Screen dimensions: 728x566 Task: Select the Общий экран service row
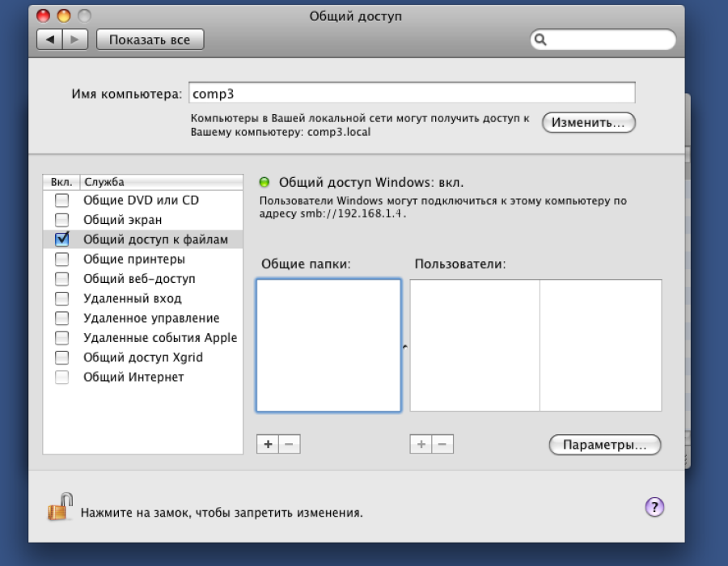pos(143,220)
